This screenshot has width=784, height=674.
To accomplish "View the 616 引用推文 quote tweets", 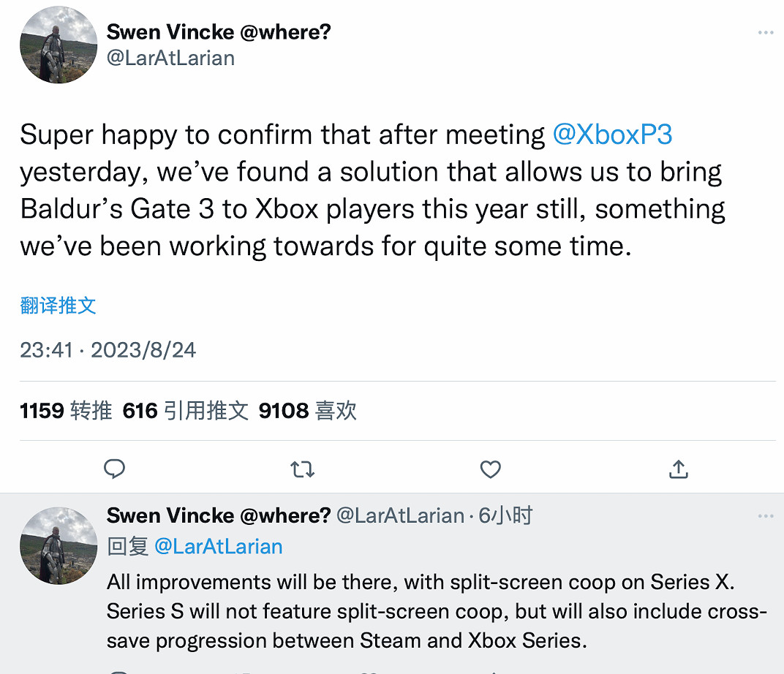I will tap(186, 411).
